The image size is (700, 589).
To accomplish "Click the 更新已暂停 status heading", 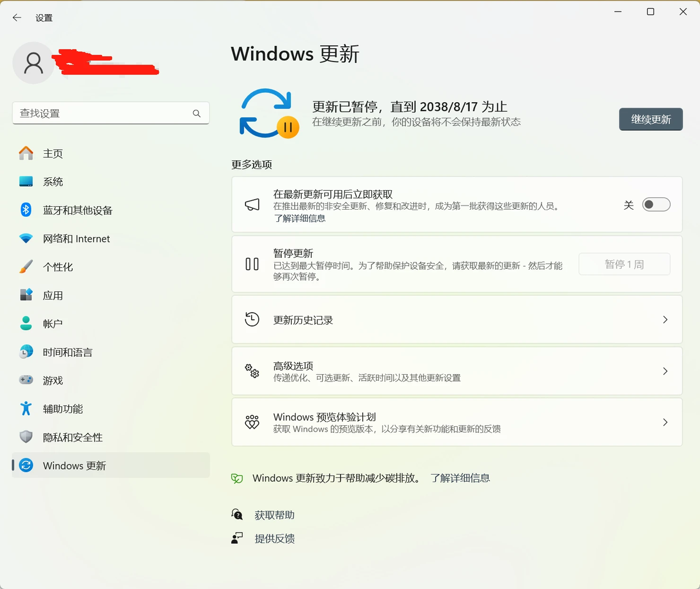I will 410,107.
